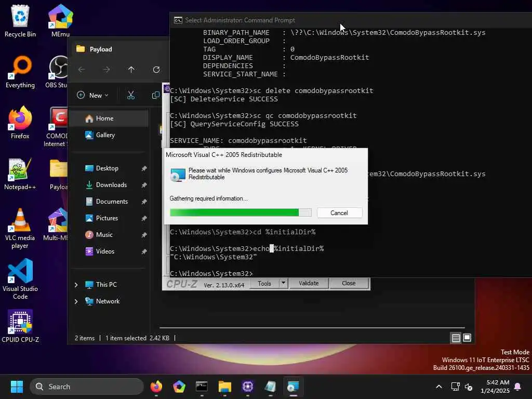Viewport: 532px width, 399px height.
Task: Open the clock showing 5:42 AM
Action: (495, 387)
